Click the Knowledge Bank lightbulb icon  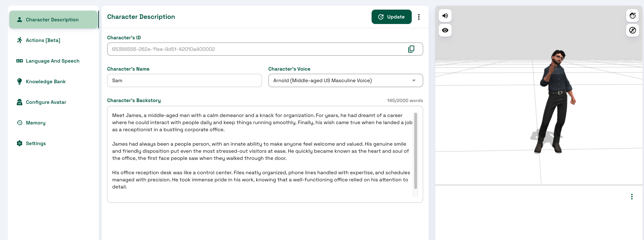(20, 81)
